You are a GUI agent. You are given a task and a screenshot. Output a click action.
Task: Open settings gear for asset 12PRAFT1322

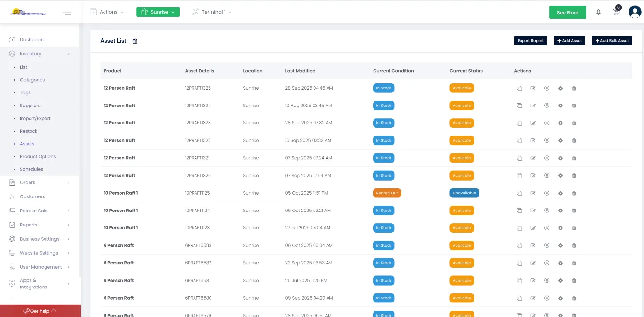coord(560,140)
